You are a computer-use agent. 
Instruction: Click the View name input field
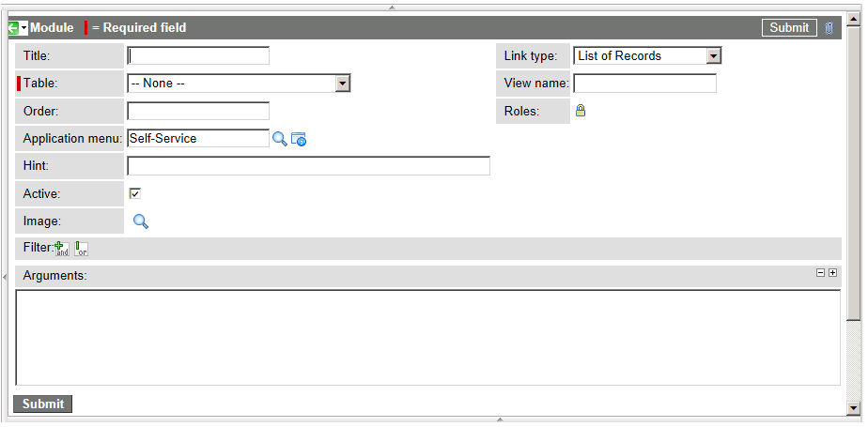click(644, 84)
